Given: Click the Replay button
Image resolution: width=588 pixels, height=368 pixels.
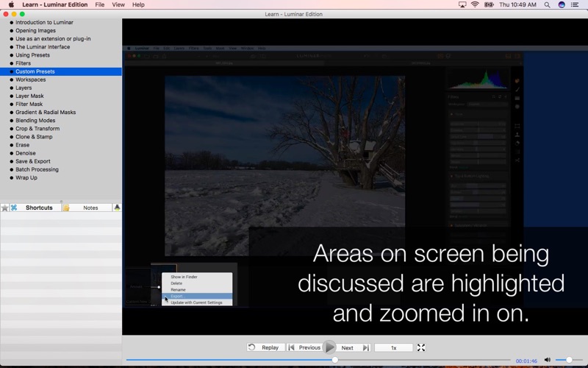Looking at the screenshot, I should pyautogui.click(x=266, y=347).
